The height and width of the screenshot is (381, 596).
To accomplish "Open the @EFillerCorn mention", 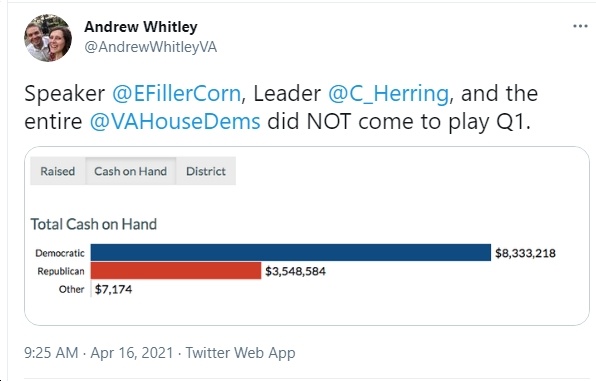I will [176, 94].
